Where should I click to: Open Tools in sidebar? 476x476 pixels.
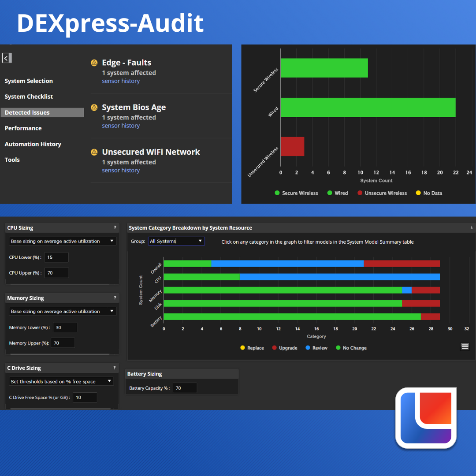pyautogui.click(x=12, y=160)
